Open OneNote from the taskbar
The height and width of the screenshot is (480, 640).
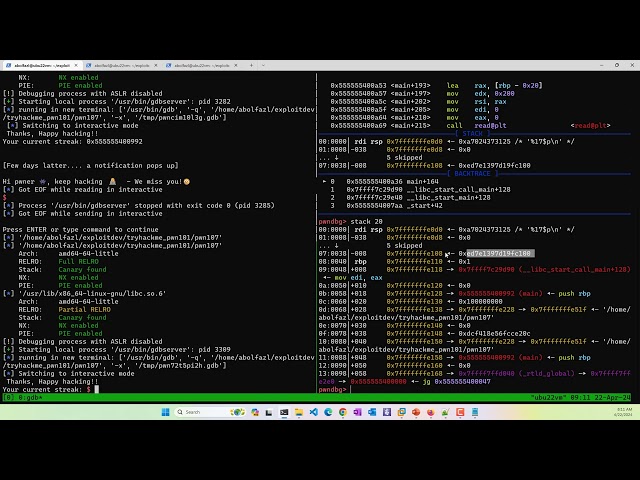coord(358,412)
